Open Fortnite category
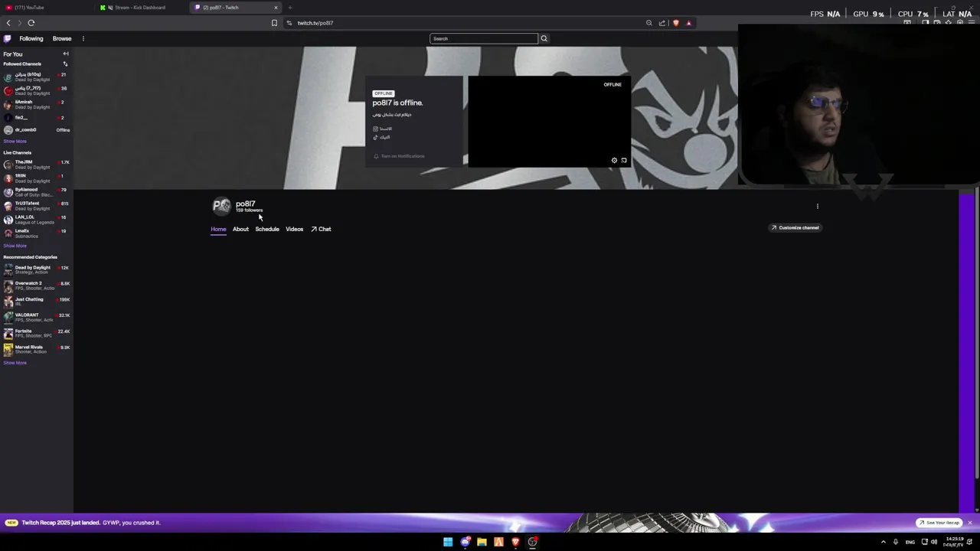The width and height of the screenshot is (980, 551). click(36, 333)
